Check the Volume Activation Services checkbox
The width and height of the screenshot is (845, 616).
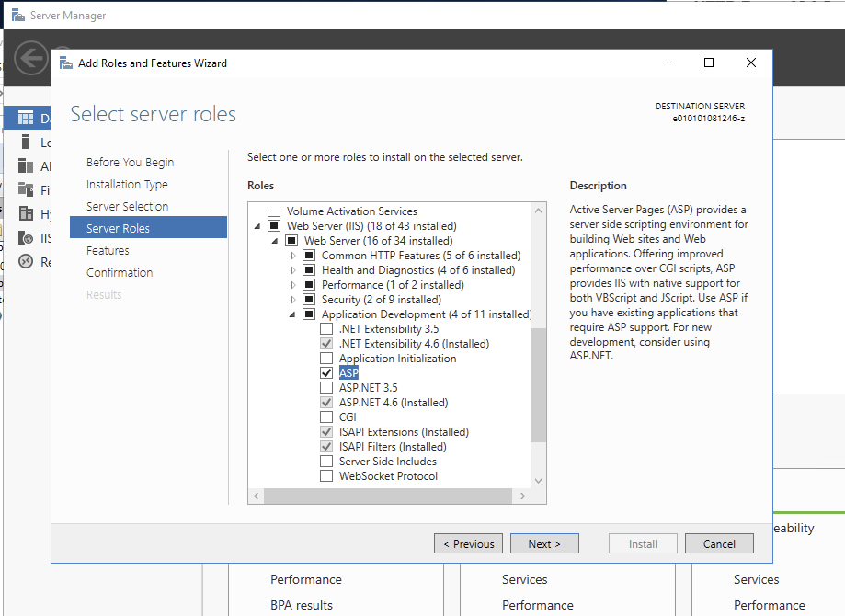274,211
